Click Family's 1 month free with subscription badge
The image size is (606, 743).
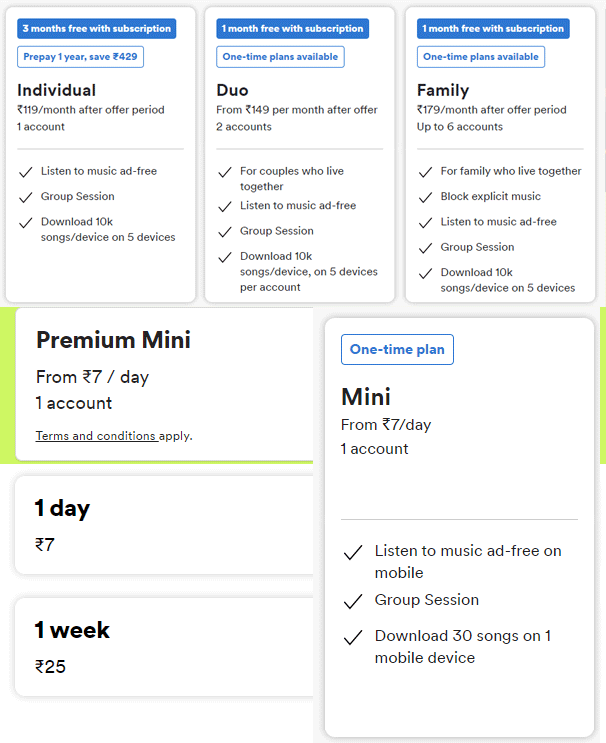(x=493, y=29)
